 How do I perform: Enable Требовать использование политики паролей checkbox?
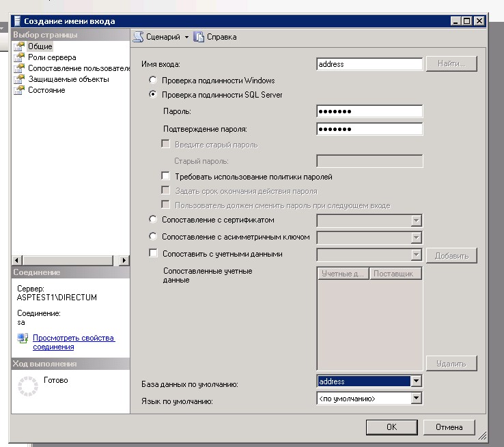tap(165, 176)
